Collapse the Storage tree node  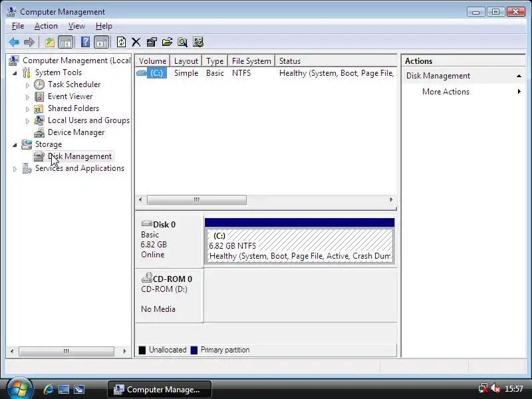click(x=15, y=145)
